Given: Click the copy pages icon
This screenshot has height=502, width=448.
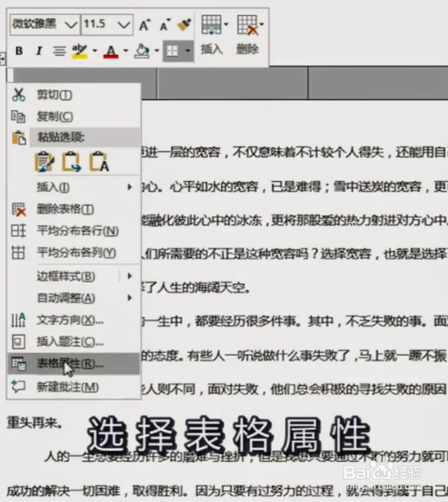Looking at the screenshot, I should pos(18,116).
